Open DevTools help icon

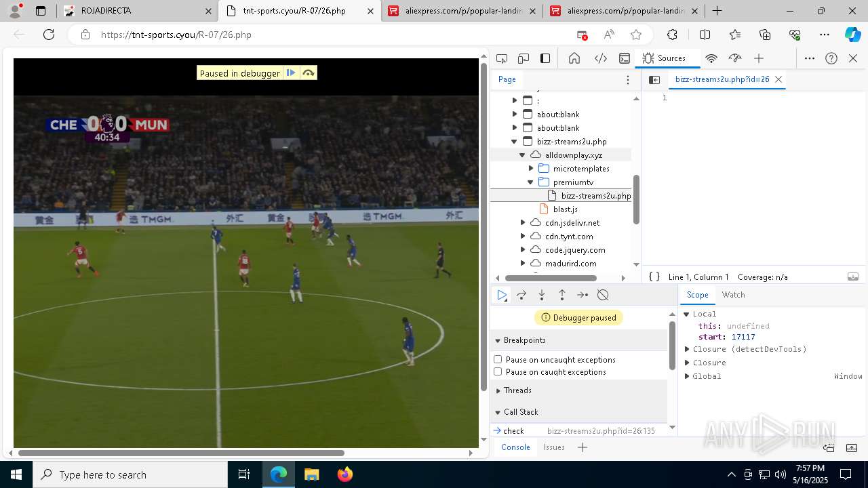(x=831, y=58)
